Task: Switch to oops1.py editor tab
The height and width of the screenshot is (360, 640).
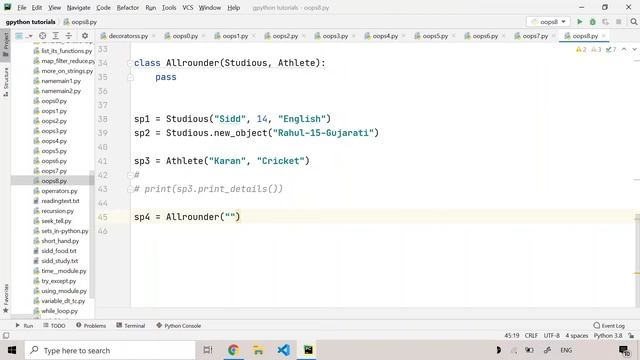Action: click(x=235, y=36)
